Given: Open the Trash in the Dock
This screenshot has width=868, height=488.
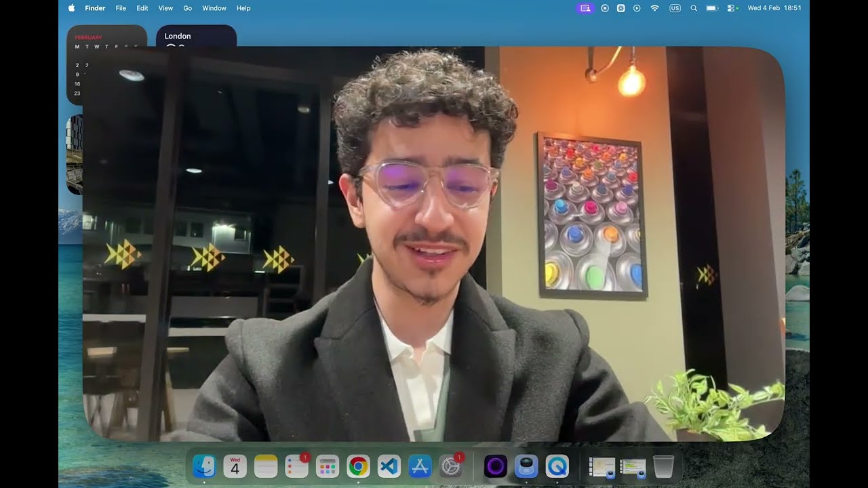Looking at the screenshot, I should click(664, 466).
